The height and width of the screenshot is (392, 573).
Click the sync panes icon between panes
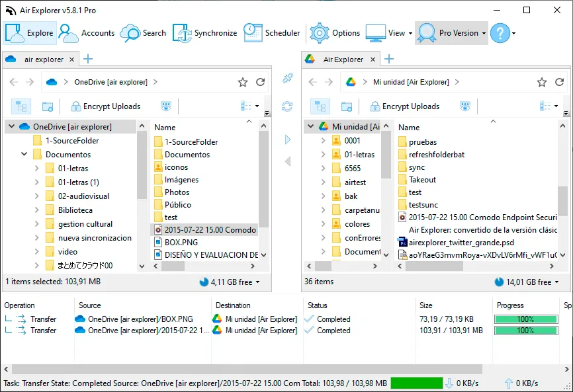click(x=287, y=106)
